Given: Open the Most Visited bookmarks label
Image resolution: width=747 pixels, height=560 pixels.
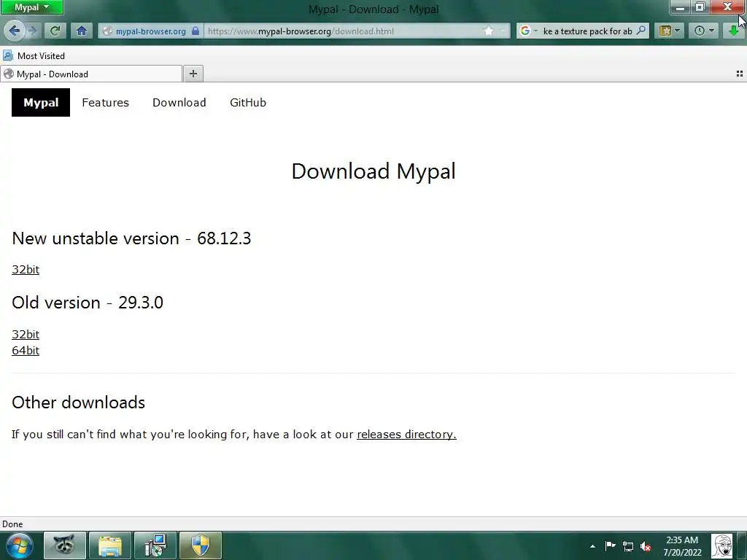Looking at the screenshot, I should pos(41,55).
